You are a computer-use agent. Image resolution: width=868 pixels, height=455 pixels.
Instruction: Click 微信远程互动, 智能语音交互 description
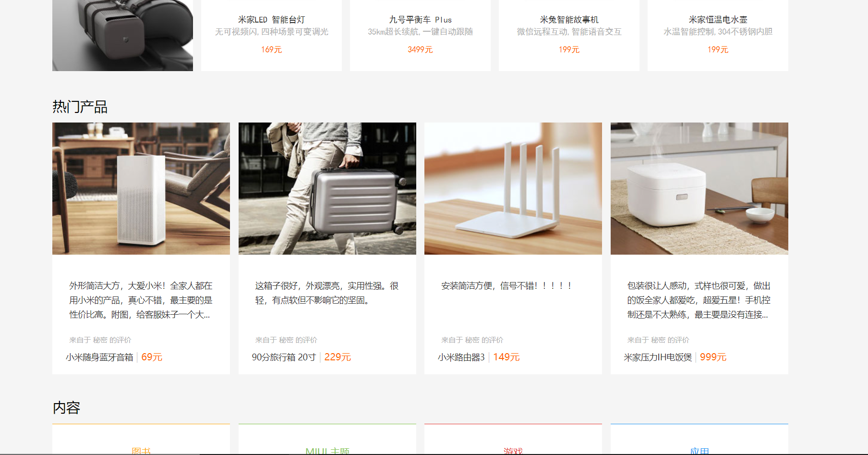[x=569, y=32]
